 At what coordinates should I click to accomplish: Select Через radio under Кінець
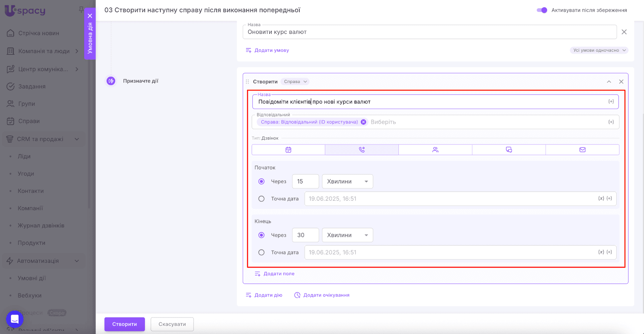262,235
